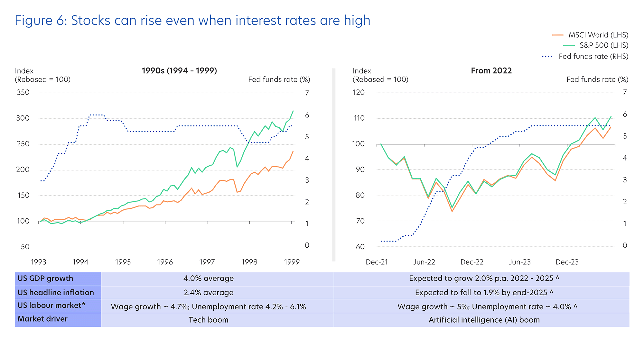Select the S&P 500 (LHS) legend label
The height and width of the screenshot is (339, 644).
click(604, 45)
